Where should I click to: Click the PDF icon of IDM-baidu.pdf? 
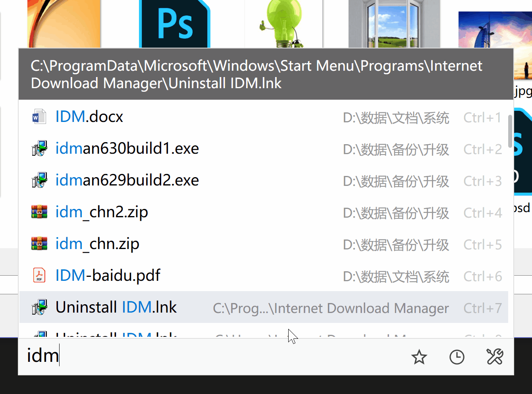pos(39,275)
